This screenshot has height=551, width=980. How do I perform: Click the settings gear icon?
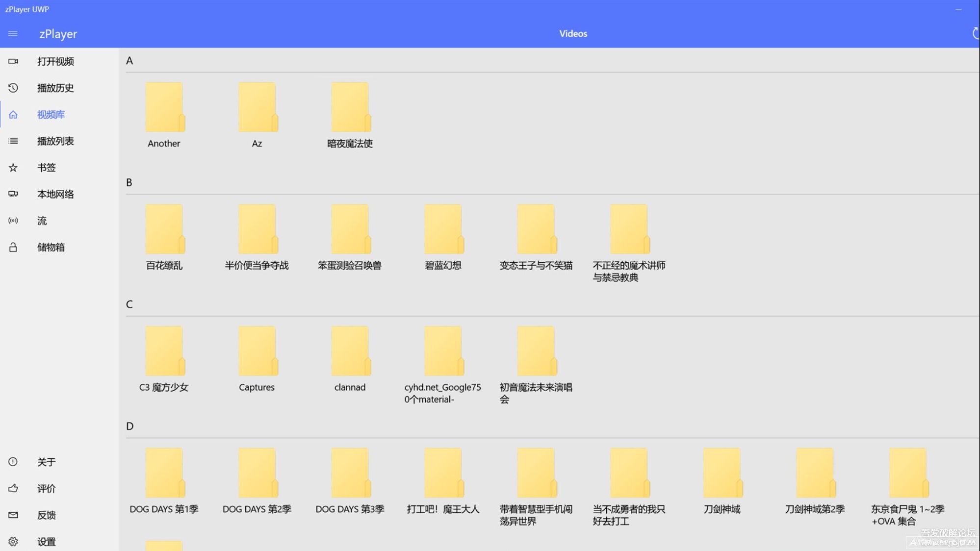(13, 542)
